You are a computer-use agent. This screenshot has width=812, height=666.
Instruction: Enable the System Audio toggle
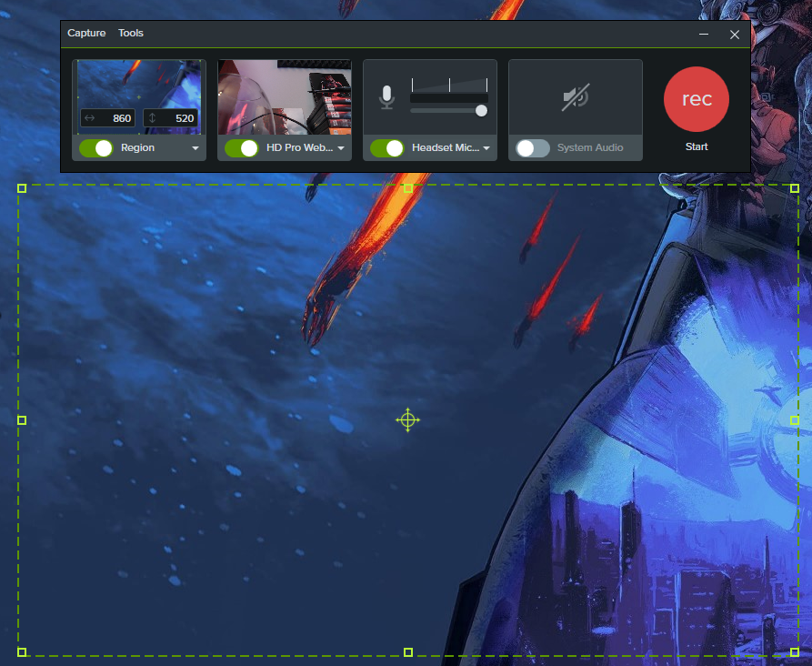coord(533,148)
